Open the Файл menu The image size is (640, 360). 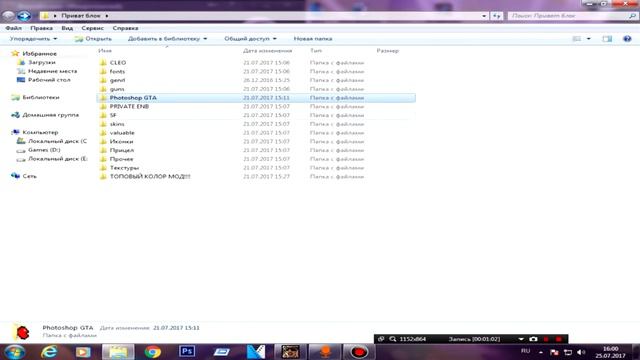tap(13, 28)
